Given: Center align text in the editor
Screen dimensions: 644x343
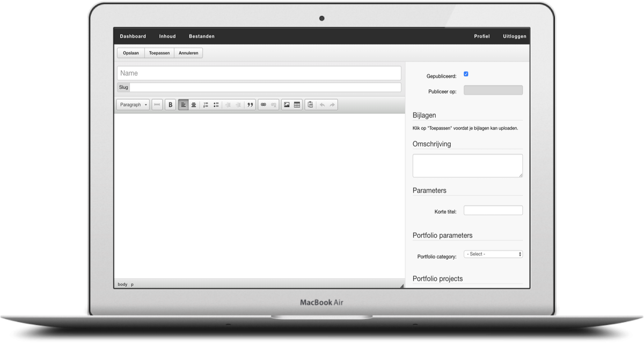Looking at the screenshot, I should [193, 105].
